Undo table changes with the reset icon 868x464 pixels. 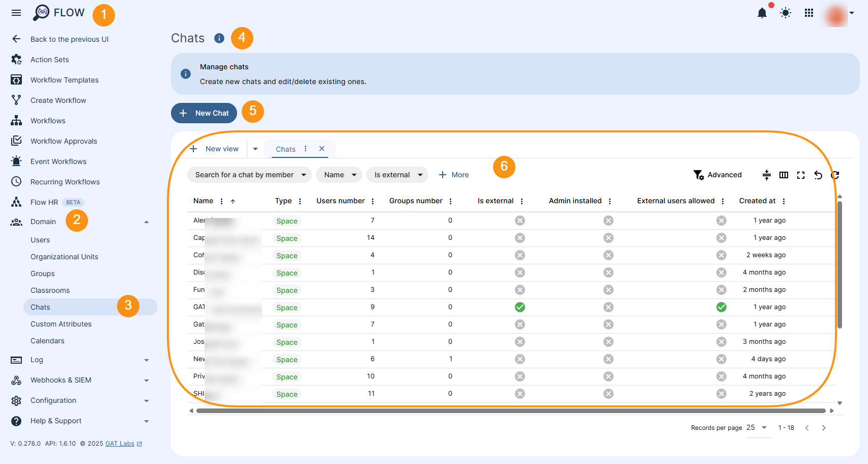(x=818, y=175)
